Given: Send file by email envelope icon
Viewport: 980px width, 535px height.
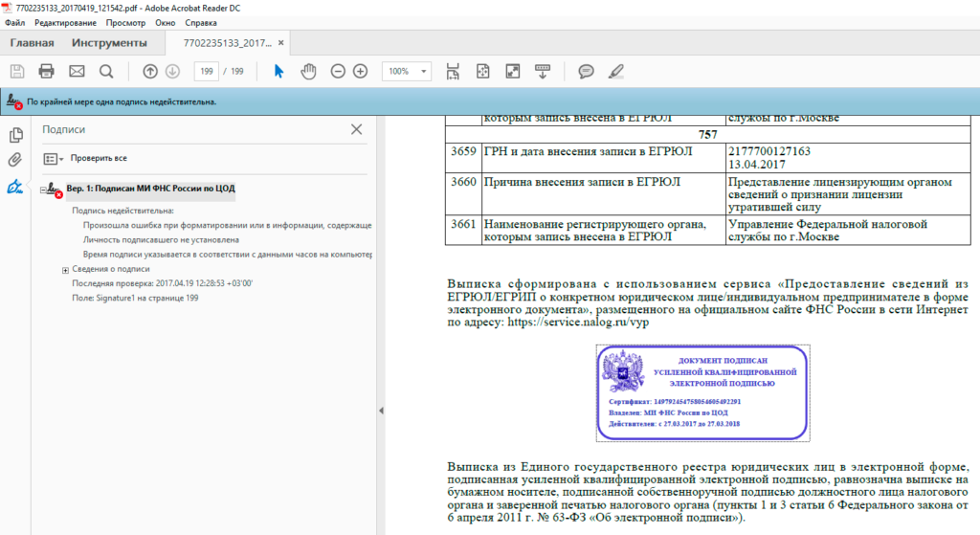Looking at the screenshot, I should 77,71.
